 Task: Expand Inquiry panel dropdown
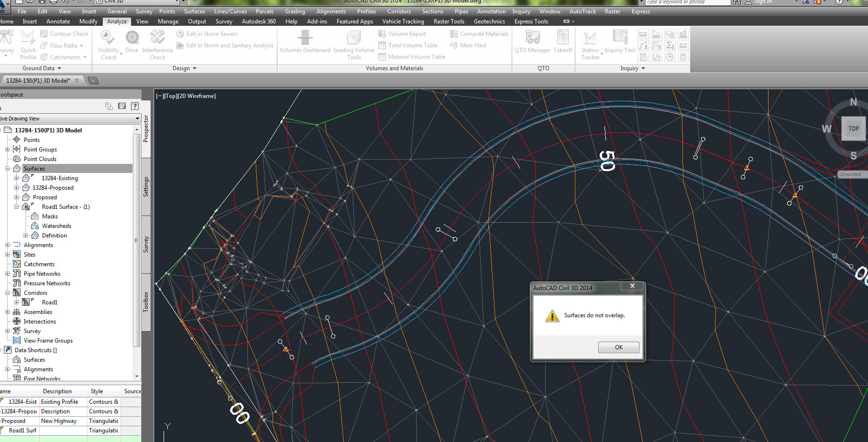point(633,68)
